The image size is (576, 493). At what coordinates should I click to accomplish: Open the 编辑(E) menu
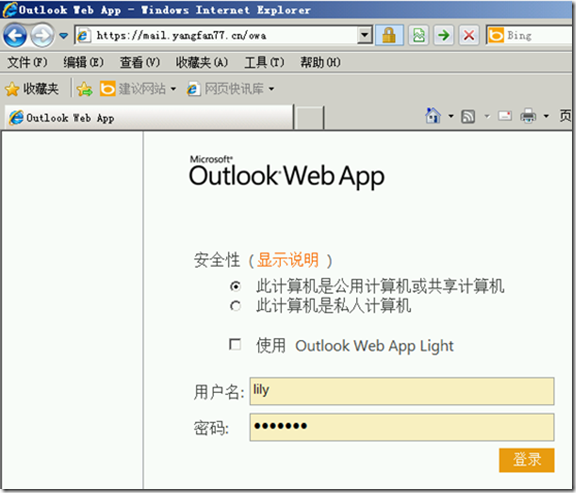point(83,62)
